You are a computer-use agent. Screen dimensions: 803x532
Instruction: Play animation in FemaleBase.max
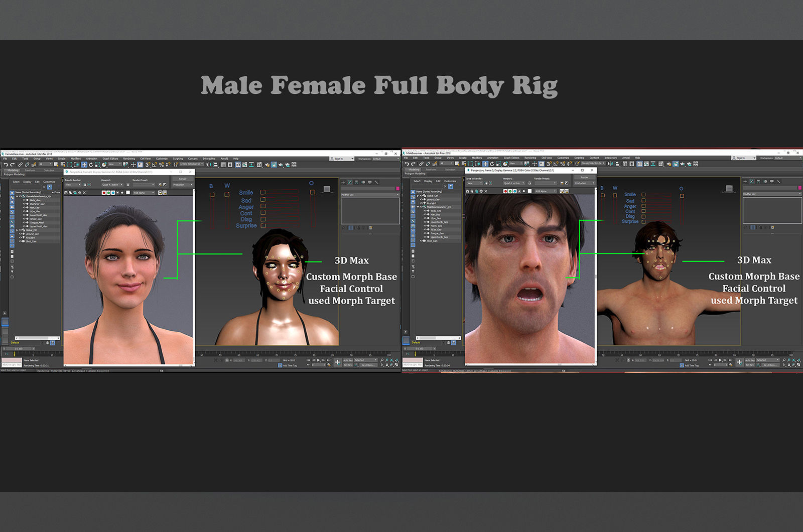tap(318, 360)
